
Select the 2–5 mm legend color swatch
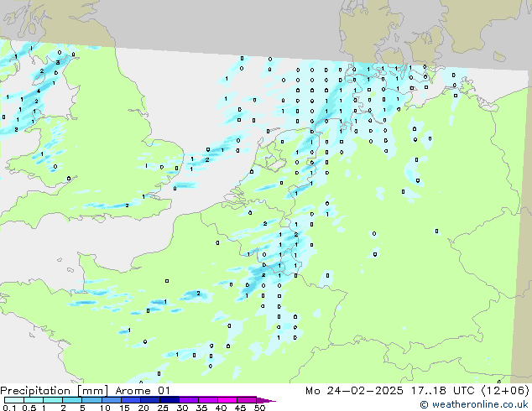[72, 400]
